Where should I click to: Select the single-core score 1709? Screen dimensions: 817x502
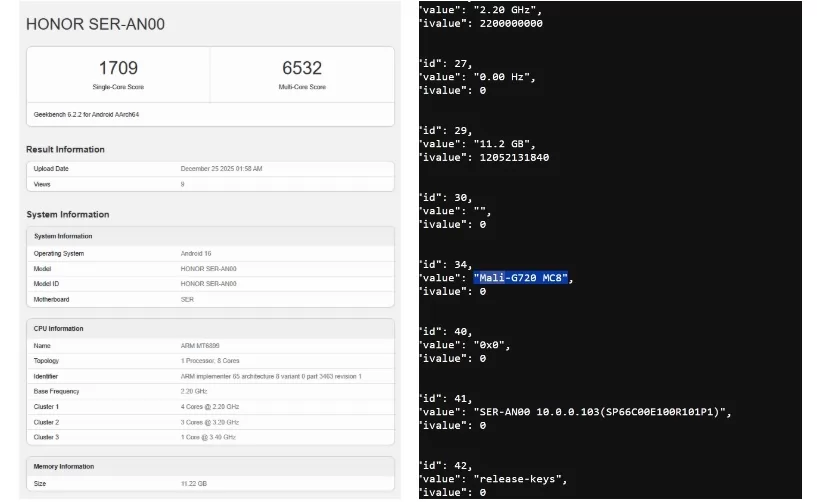(x=118, y=68)
